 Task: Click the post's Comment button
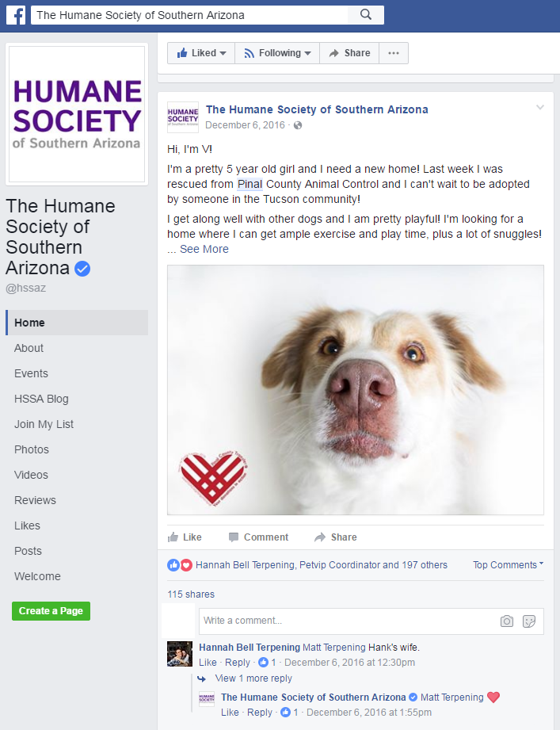(x=258, y=537)
